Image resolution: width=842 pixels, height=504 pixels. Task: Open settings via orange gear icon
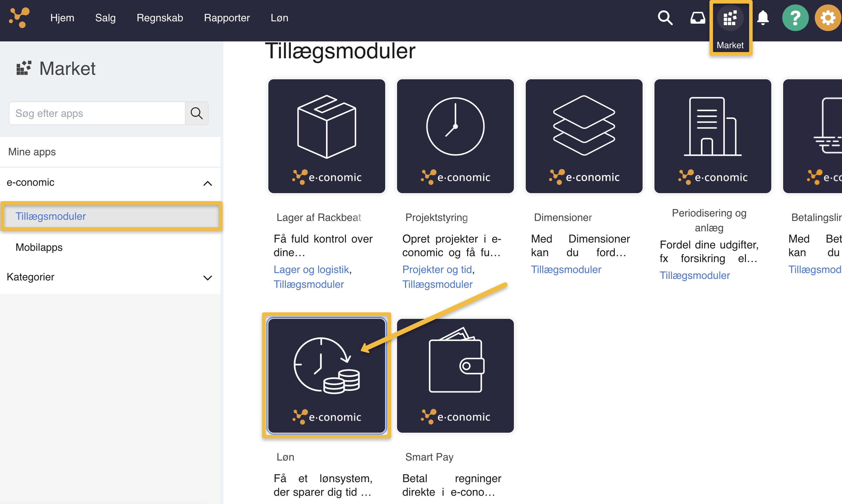coord(828,18)
